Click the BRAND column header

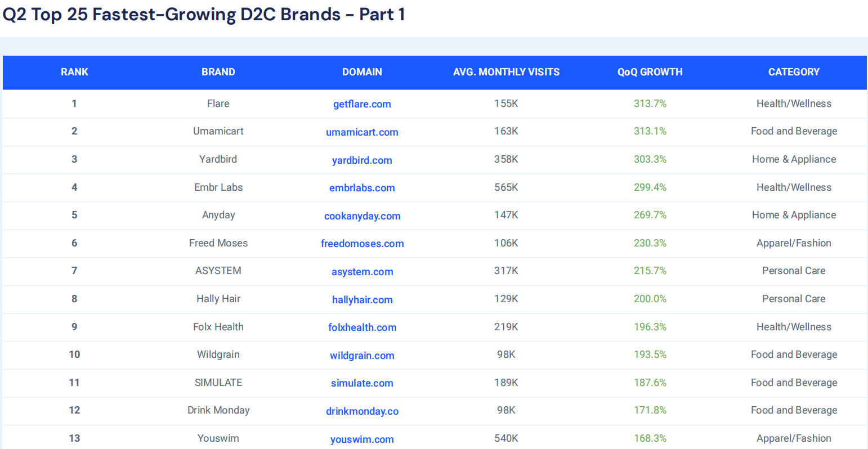218,72
